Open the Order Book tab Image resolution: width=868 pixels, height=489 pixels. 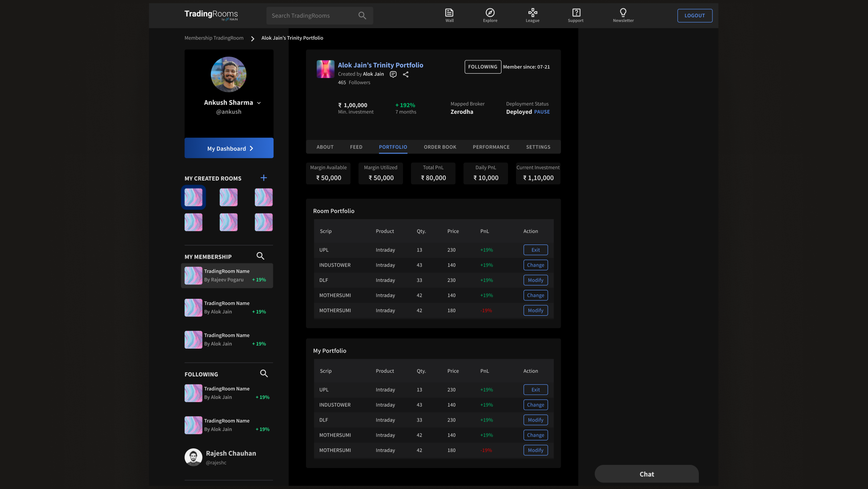pos(440,147)
